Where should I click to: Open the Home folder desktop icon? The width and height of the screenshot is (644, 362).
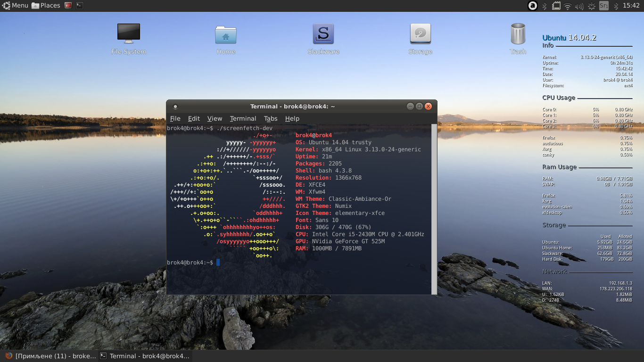click(226, 39)
